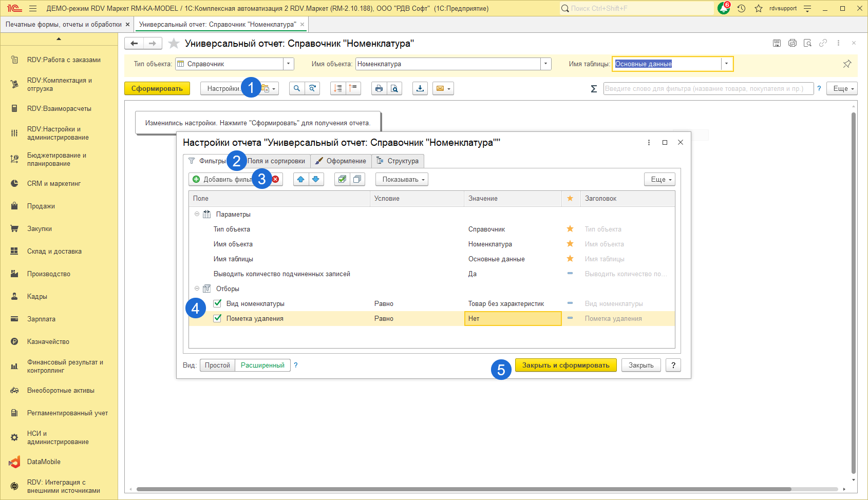Viewport: 868px width, 500px height.
Task: Click the Sigma sum icon
Action: coord(594,89)
